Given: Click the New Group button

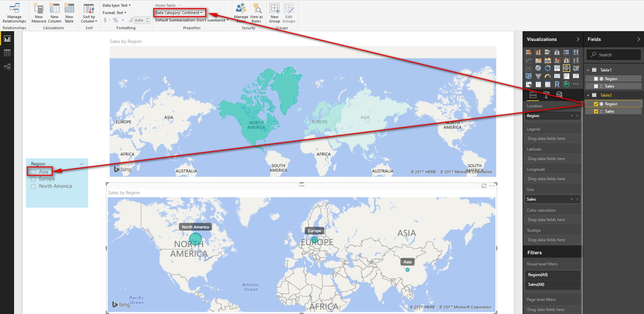Looking at the screenshot, I should tap(274, 13).
